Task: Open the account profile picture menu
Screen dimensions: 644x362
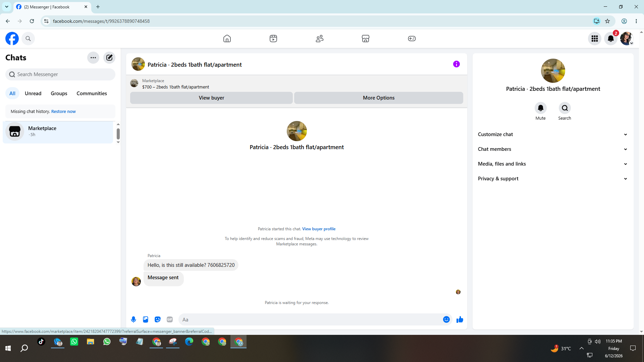Action: [x=627, y=39]
